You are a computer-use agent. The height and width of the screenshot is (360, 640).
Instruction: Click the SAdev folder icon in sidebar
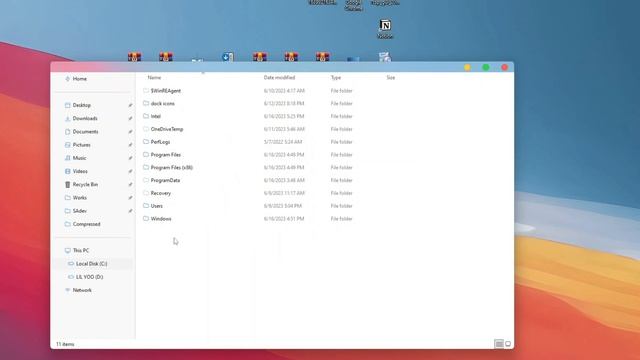tap(67, 211)
